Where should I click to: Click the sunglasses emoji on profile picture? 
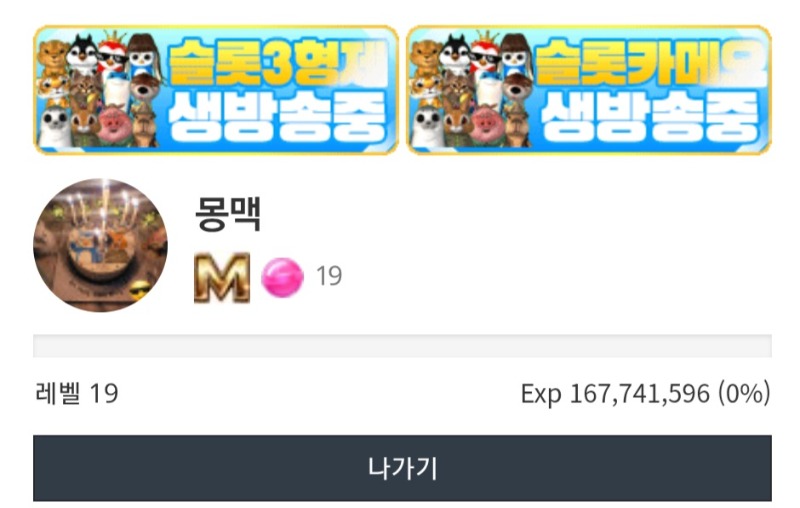click(140, 292)
